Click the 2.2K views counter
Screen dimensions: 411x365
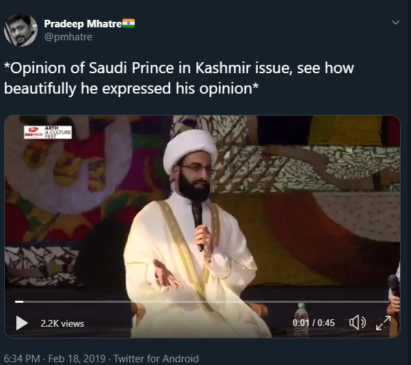coord(62,323)
